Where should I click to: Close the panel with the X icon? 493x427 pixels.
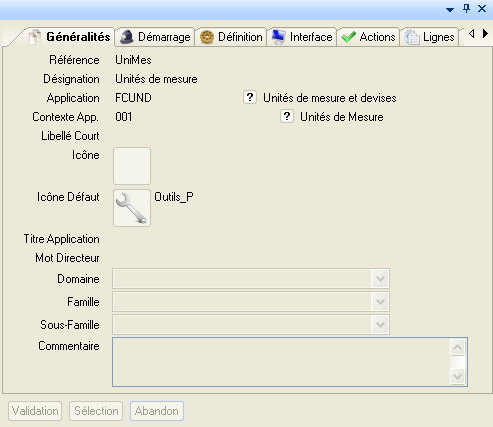(x=482, y=9)
